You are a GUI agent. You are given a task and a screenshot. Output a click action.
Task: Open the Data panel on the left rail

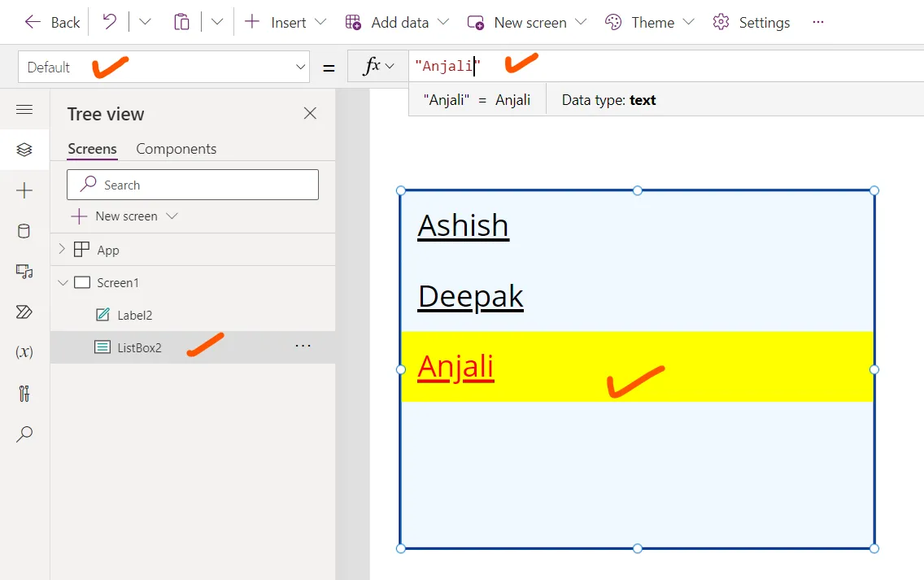pyautogui.click(x=24, y=230)
